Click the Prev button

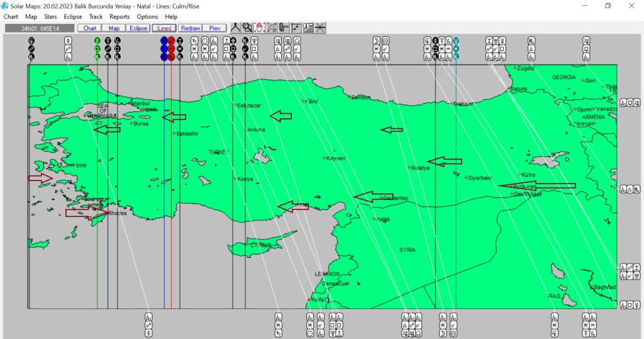[214, 28]
